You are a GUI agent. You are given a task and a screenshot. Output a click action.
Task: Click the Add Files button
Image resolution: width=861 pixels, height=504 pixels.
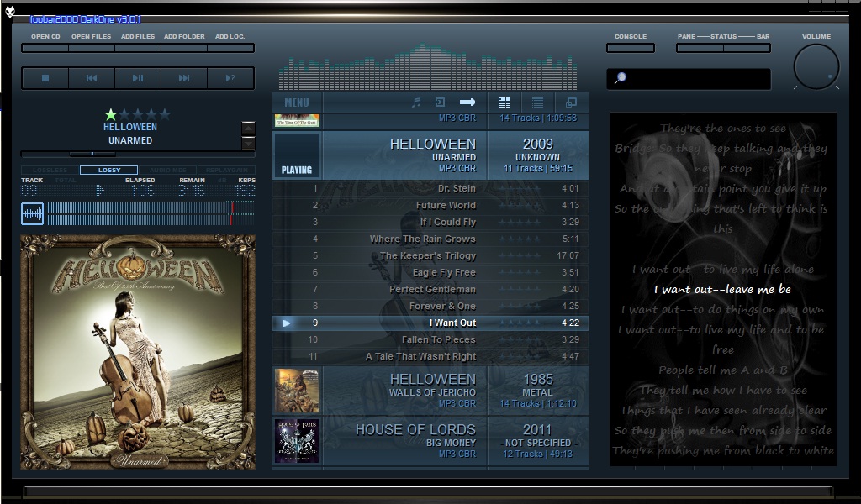[138, 48]
